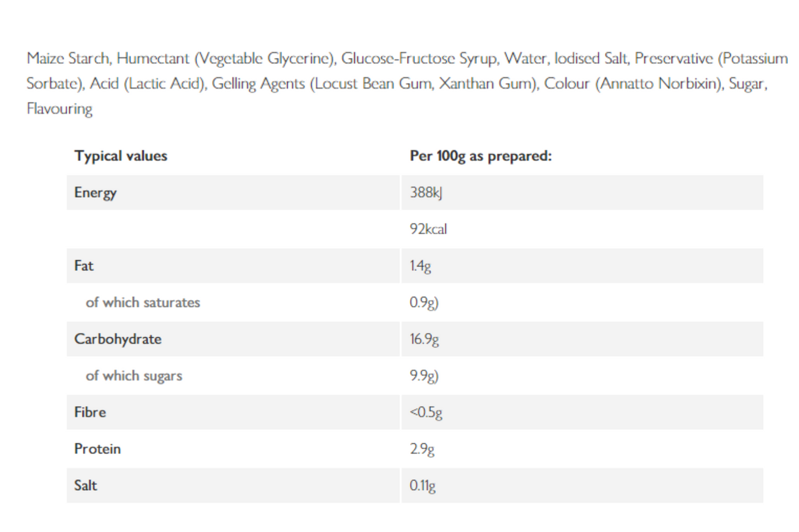The height and width of the screenshot is (532, 799).
Task: Click the 2.9g protein value
Action: click(x=422, y=450)
